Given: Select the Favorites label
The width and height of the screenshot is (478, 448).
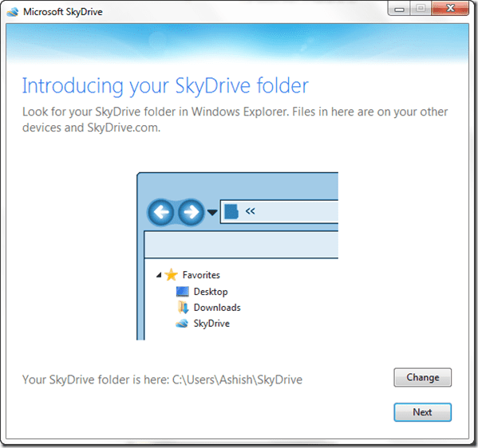Looking at the screenshot, I should click(201, 275).
